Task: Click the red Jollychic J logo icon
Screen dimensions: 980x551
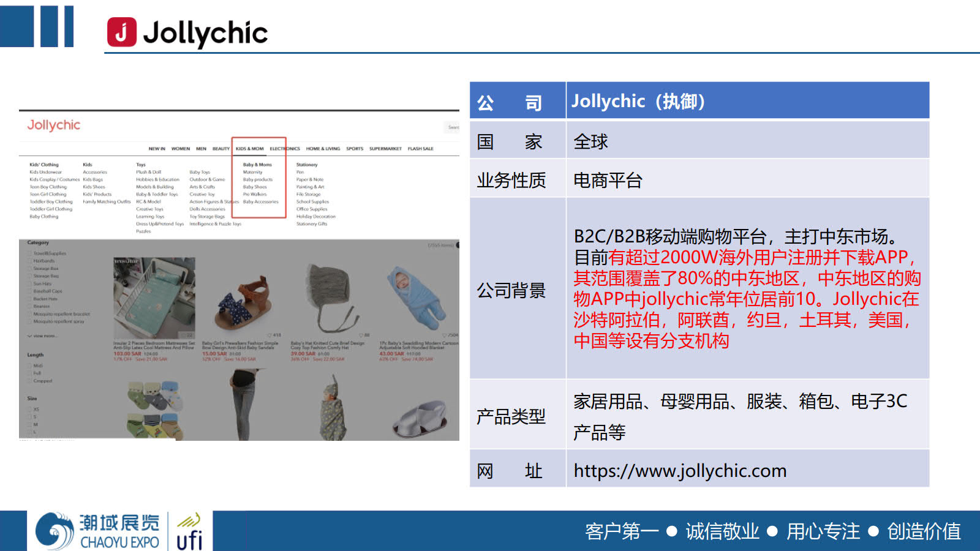Action: click(x=121, y=32)
